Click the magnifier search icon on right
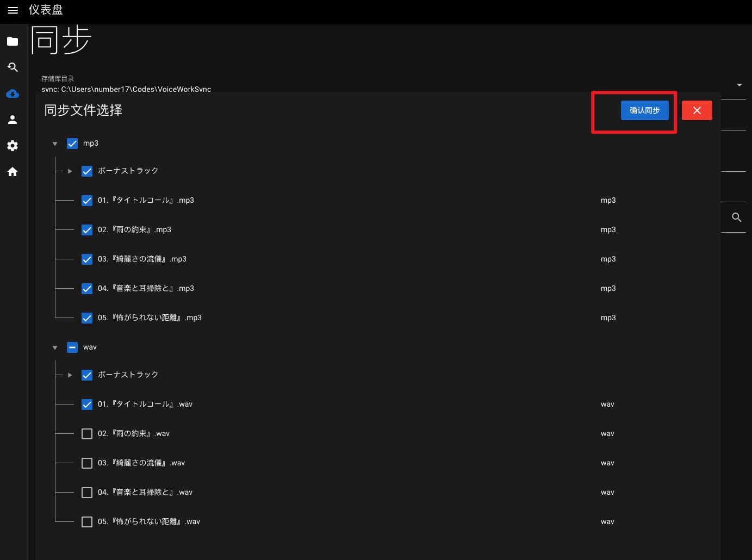Screen dimensions: 752x560 [x=737, y=217]
